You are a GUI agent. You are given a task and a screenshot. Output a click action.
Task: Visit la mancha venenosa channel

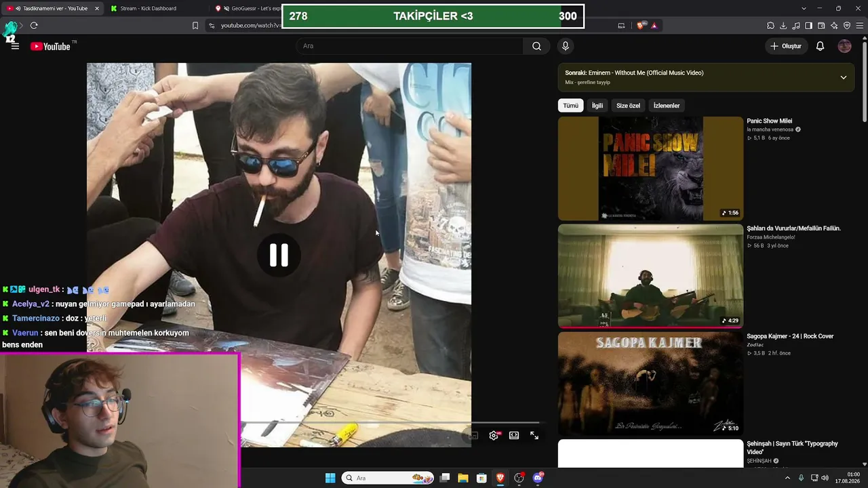pyautogui.click(x=770, y=129)
